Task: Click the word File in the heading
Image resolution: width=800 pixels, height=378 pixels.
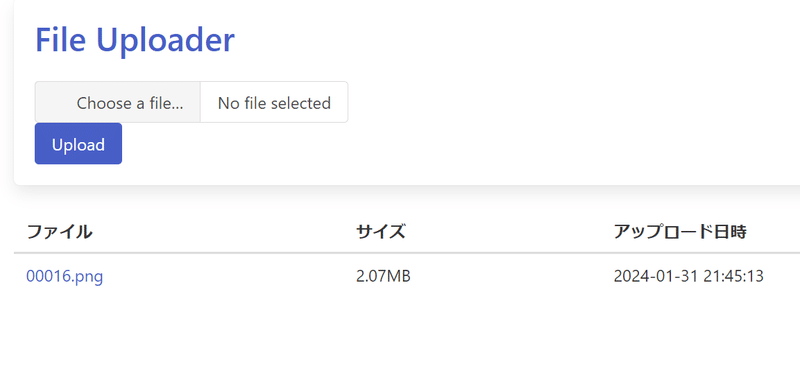Action: (60, 40)
